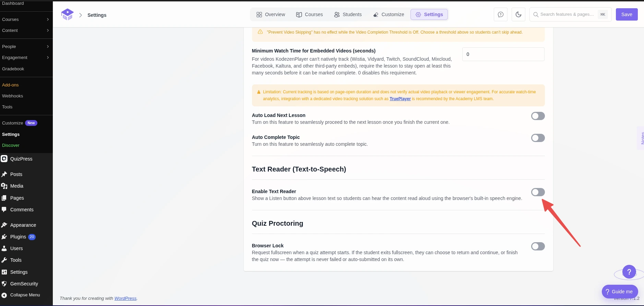Click the Students people icon
The width and height of the screenshot is (644, 306).
pyautogui.click(x=337, y=14)
